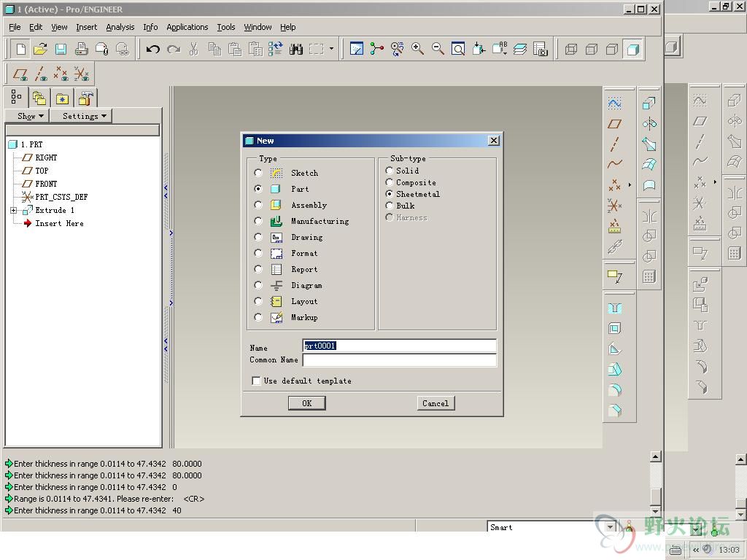
Task: Click the Sketch tool icon on right toolbar
Action: pyautogui.click(x=614, y=104)
